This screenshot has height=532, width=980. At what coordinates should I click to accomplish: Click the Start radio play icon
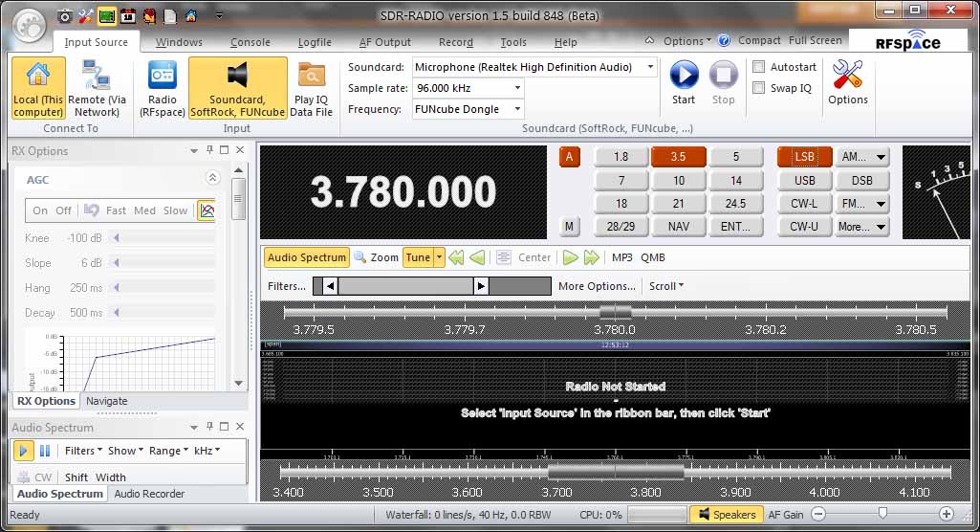[x=684, y=76]
